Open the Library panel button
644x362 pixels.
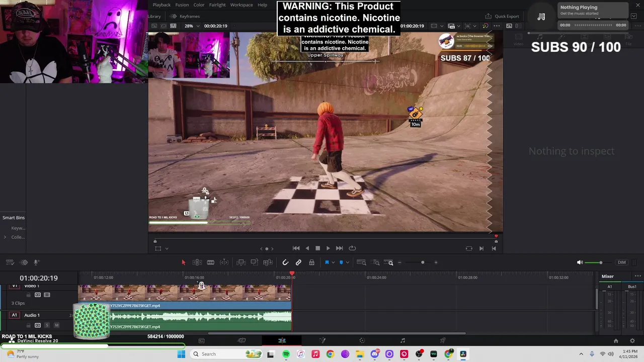(154, 16)
